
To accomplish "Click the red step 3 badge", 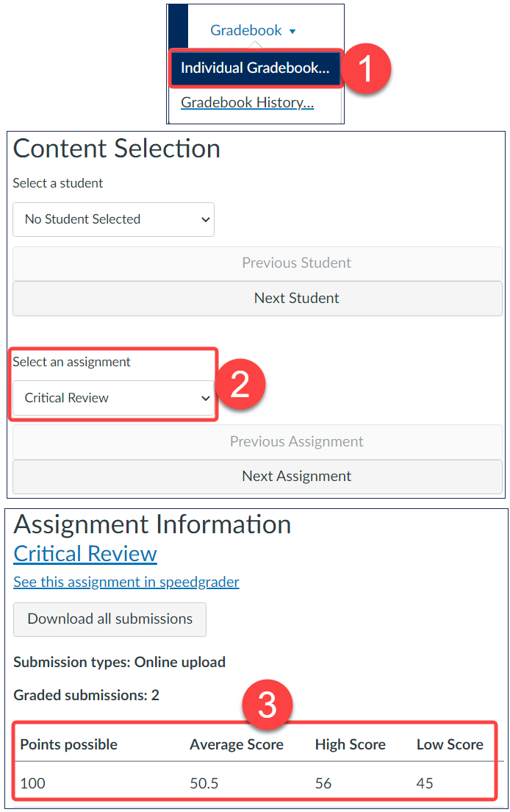I will pyautogui.click(x=267, y=705).
